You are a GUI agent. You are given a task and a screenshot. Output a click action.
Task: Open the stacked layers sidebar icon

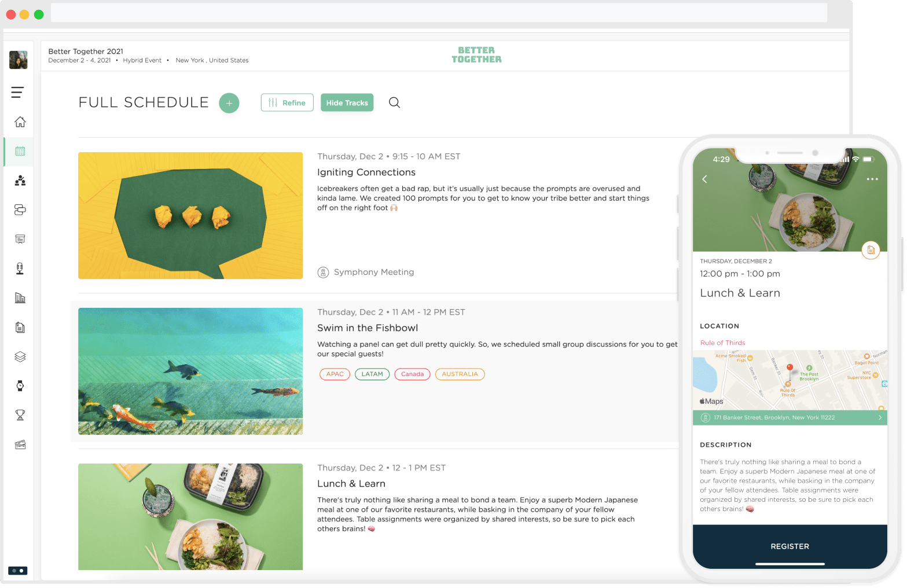tap(20, 357)
